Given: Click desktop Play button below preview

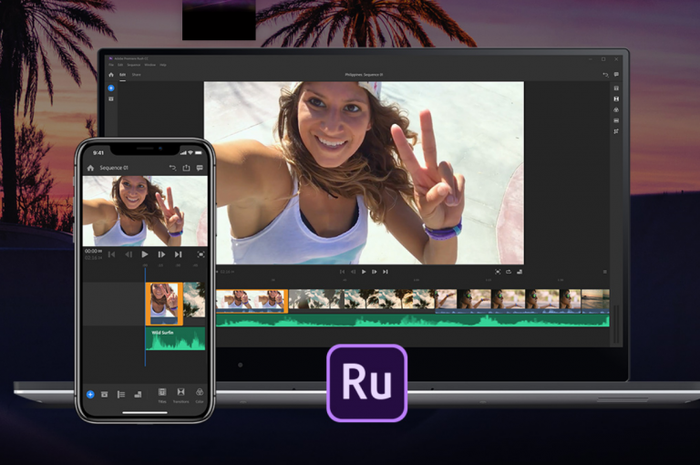Looking at the screenshot, I should 364,272.
